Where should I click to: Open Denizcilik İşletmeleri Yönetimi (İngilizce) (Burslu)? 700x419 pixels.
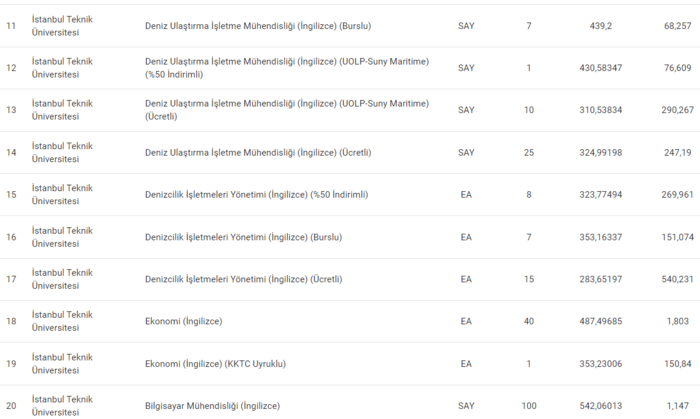244,237
